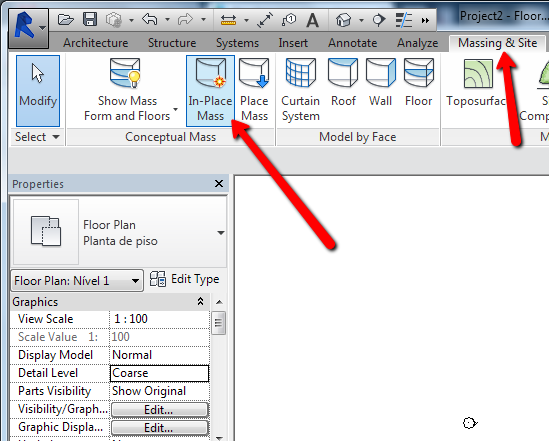Click the Section tool icon

(378, 20)
